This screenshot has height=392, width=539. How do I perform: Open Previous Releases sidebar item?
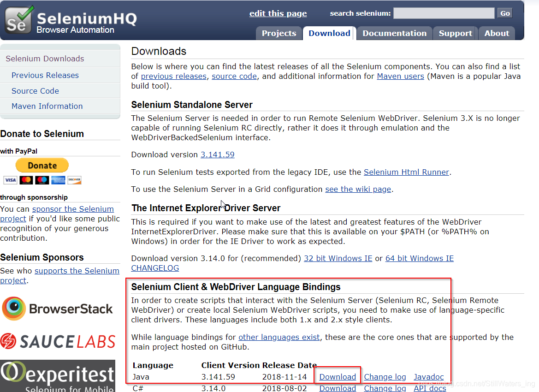(45, 75)
